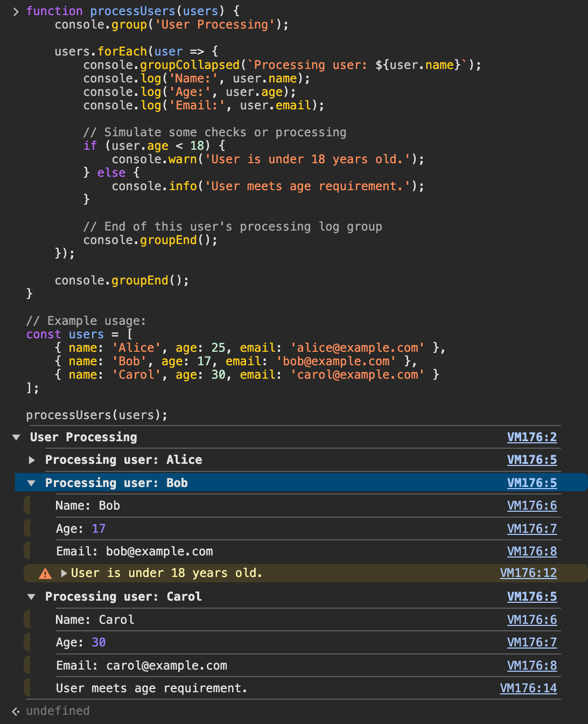
Task: Open the VM176:6 link beside Name: Bob
Action: coord(531,506)
